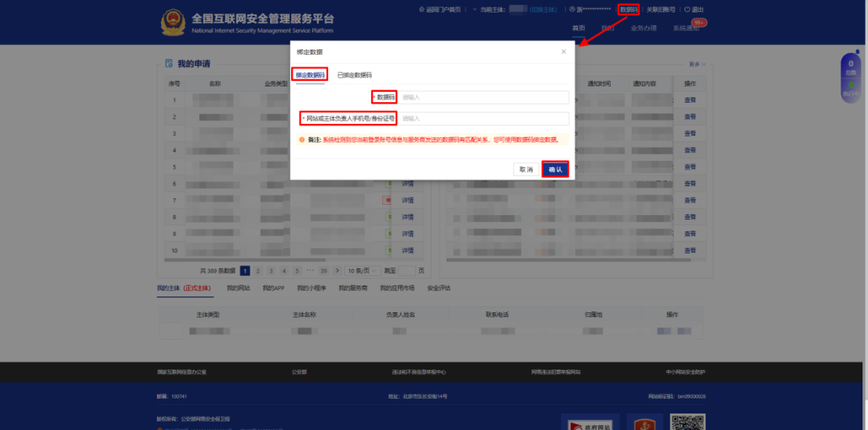Click the 中小网站安全防护 footer link
Viewport: 868px width, 430px height.
point(685,373)
